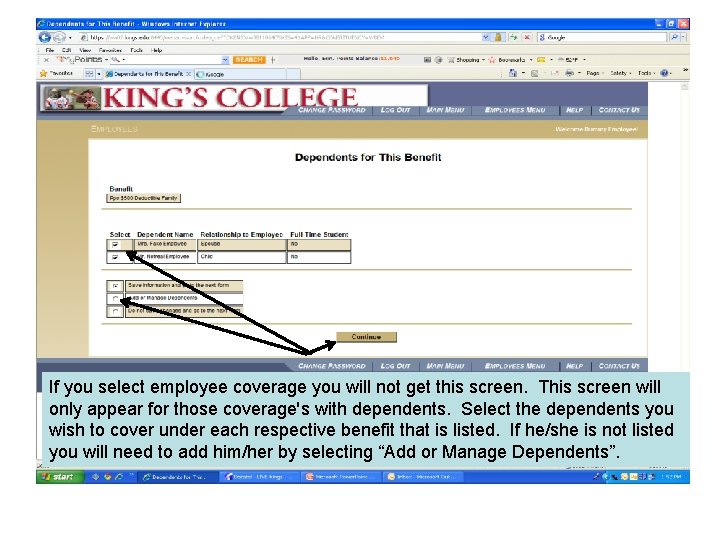The width and height of the screenshot is (720, 540).
Task: Click Main Menu in bottom navigation
Action: point(445,366)
